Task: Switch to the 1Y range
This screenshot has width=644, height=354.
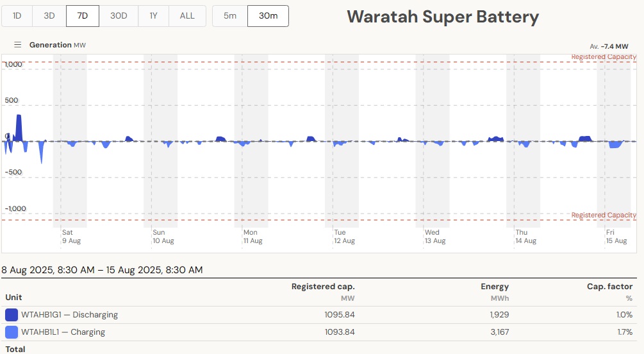Action: coord(153,16)
